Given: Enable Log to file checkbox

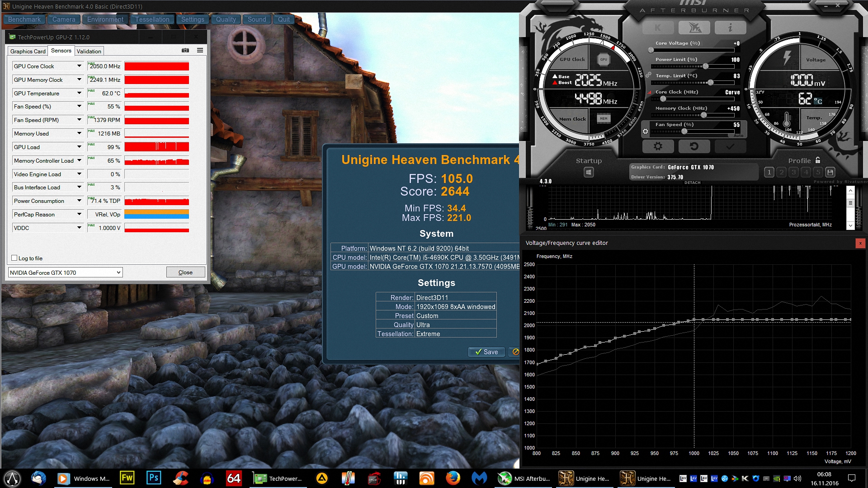Looking at the screenshot, I should (14, 258).
